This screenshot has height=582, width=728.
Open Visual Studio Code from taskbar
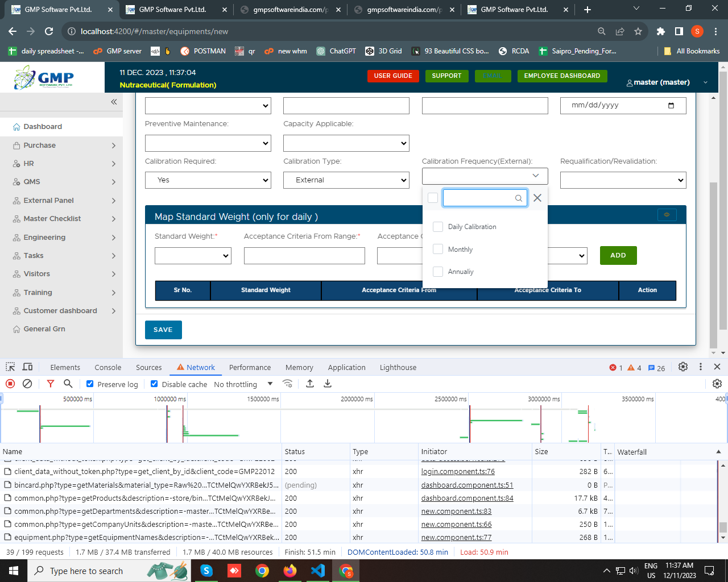click(x=317, y=570)
